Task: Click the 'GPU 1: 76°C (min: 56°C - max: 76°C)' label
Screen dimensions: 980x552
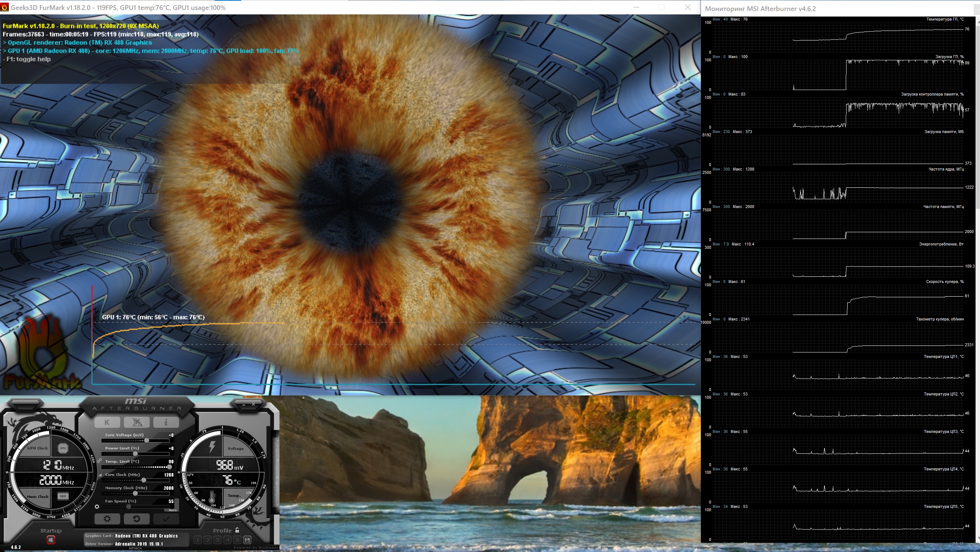Action: (x=153, y=317)
